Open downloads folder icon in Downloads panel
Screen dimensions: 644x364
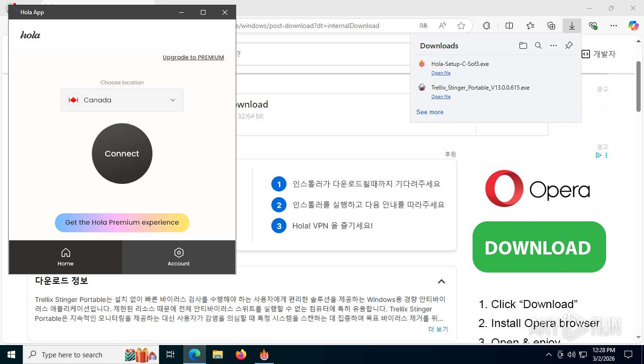523,45
